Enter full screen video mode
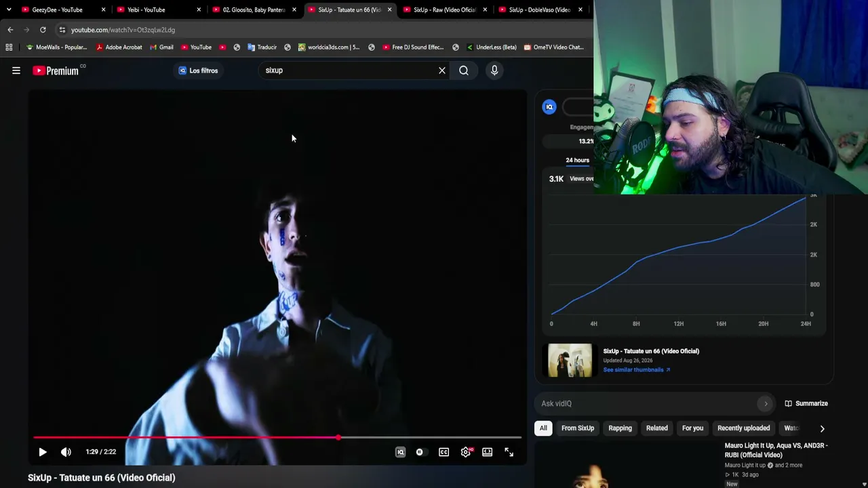This screenshot has width=868, height=488. pos(509,452)
